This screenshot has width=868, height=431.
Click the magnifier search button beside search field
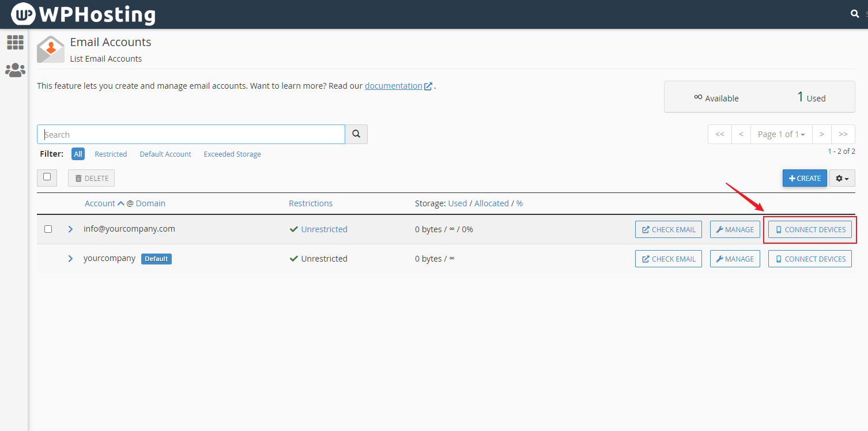356,134
